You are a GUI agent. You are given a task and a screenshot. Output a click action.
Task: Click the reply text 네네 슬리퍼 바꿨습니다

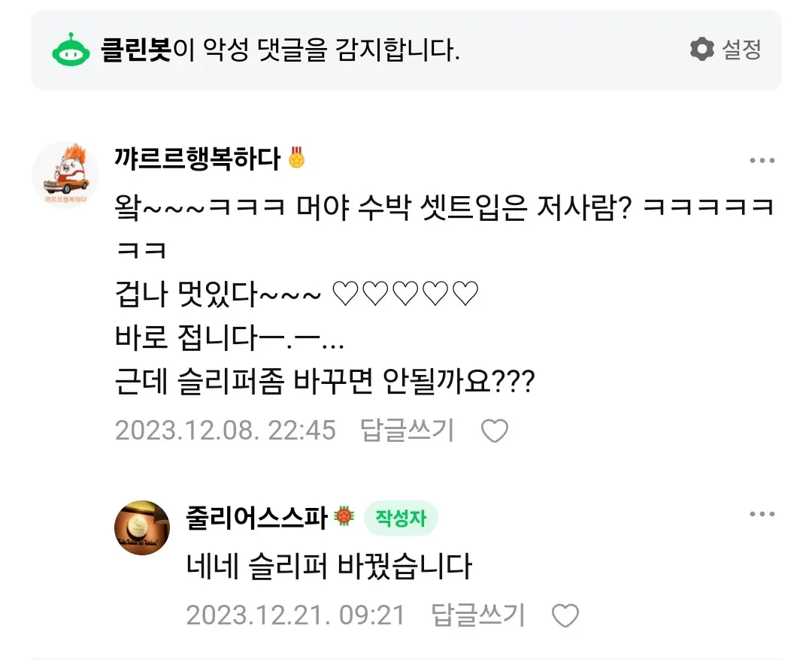coord(329,566)
